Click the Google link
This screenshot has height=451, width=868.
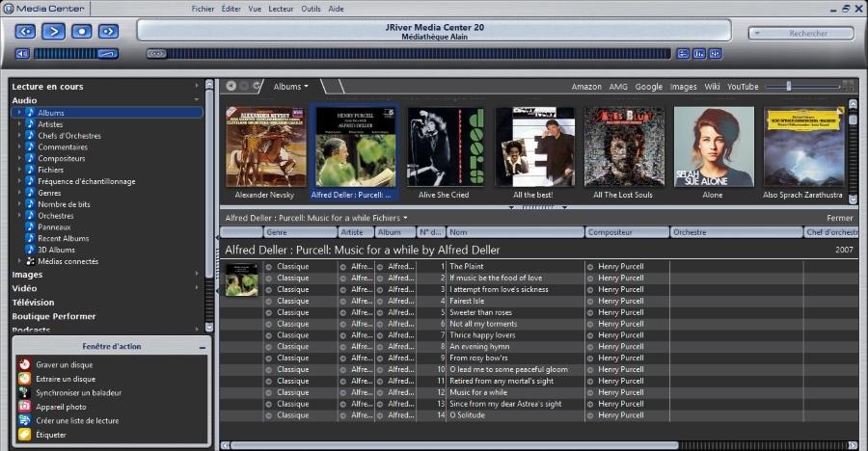point(649,87)
